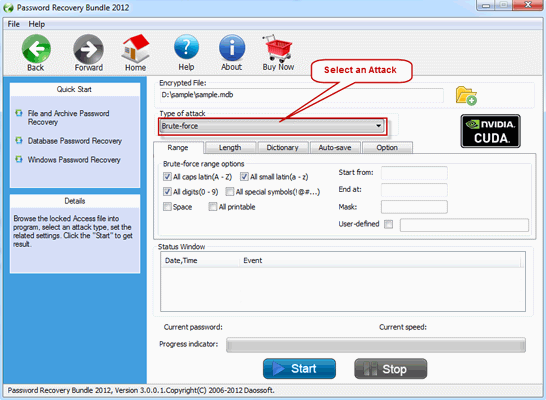Viewport: 546px width, 400px height.
Task: Click the User-defined text field
Action: (x=464, y=225)
